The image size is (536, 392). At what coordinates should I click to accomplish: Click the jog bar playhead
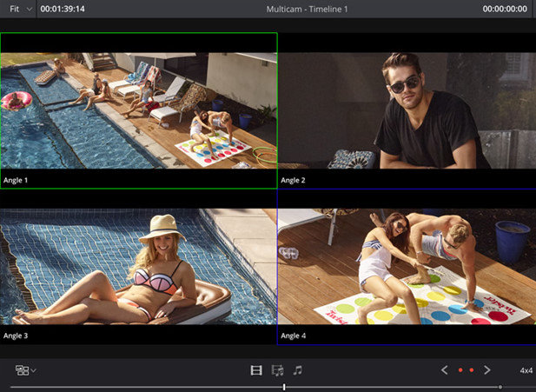[x=284, y=387]
